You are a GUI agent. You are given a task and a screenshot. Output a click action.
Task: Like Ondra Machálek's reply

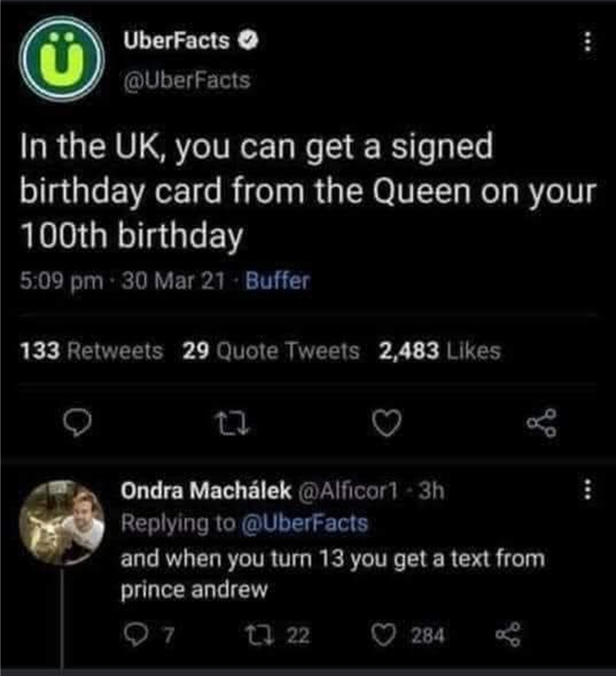click(382, 633)
